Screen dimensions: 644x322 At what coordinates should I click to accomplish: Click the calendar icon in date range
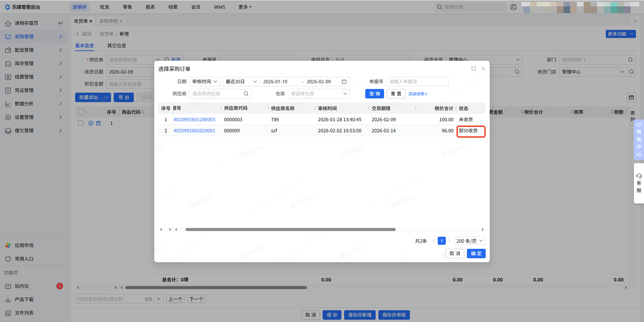tap(344, 82)
